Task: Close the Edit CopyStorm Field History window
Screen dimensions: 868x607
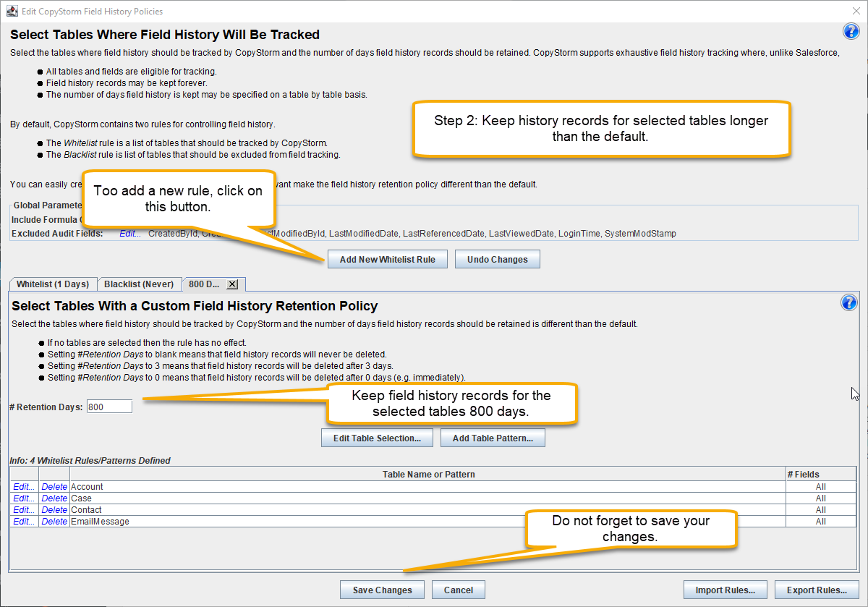Action: point(855,11)
